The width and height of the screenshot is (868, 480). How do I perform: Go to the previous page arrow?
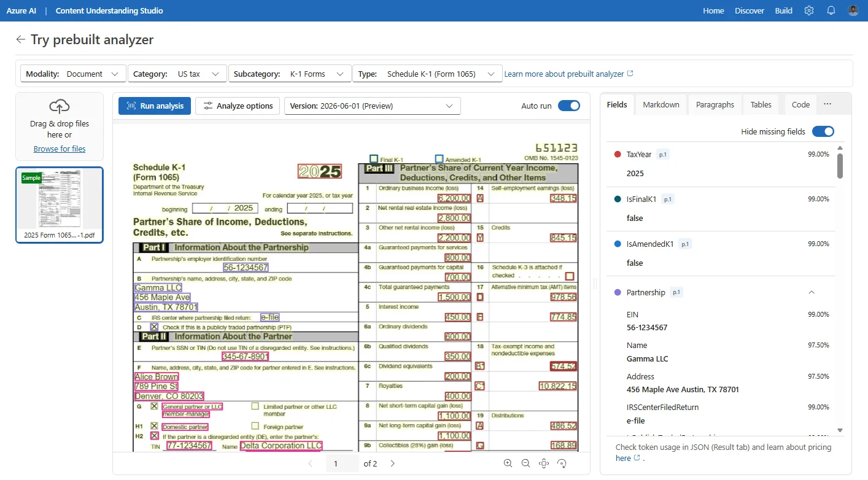coord(310,463)
